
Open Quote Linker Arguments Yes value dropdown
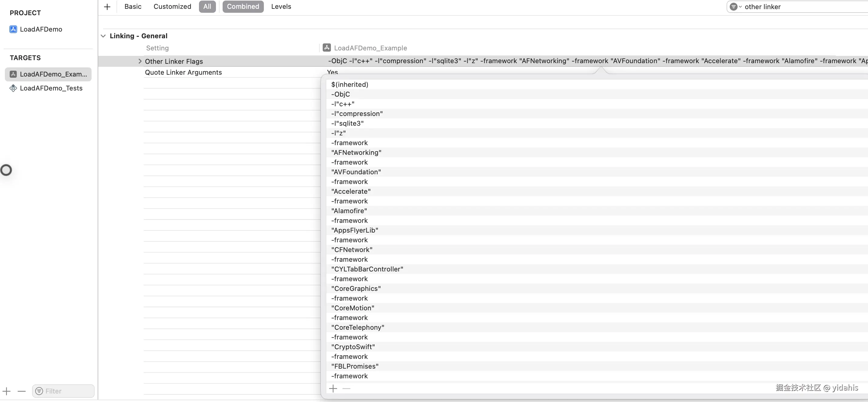[x=332, y=72]
